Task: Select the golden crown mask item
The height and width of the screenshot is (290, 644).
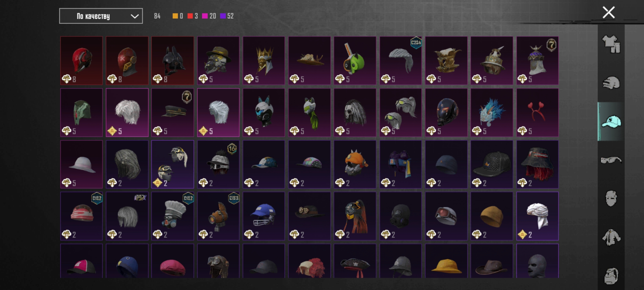Action: 264,61
